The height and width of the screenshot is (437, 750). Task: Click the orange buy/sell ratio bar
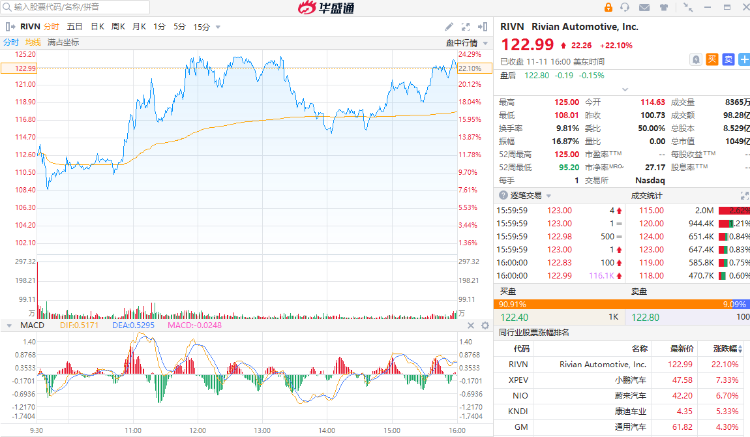pos(621,304)
